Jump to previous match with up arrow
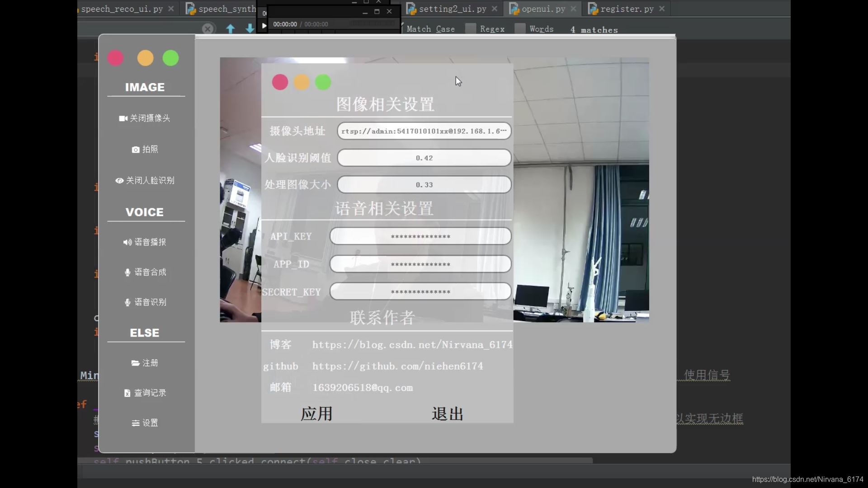Screen dimensions: 868x488 click(231, 29)
